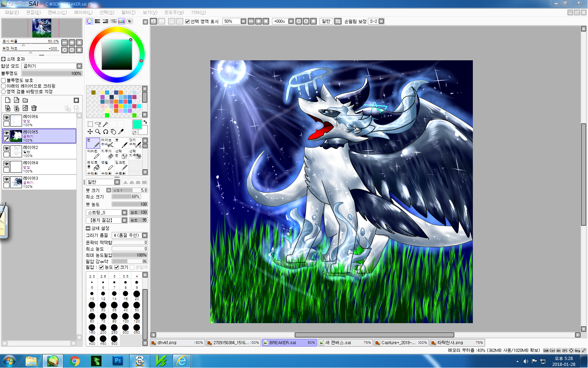Click the 일반 normal view button
Screen dimensions: 588x368
(326, 21)
